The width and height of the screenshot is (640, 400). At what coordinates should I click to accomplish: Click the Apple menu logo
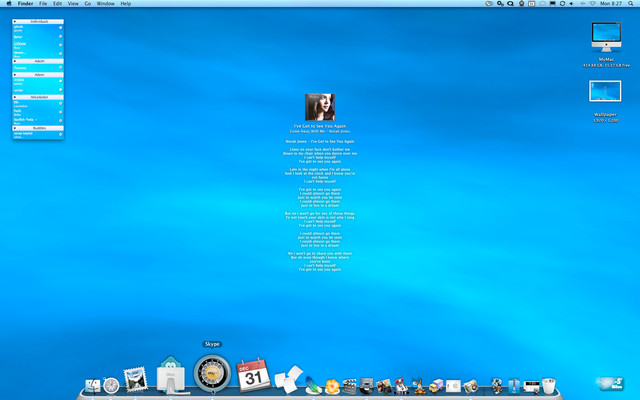(9, 4)
